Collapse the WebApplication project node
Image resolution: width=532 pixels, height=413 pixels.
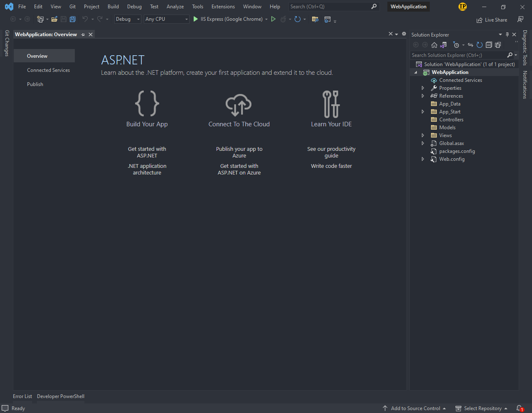[x=416, y=72]
